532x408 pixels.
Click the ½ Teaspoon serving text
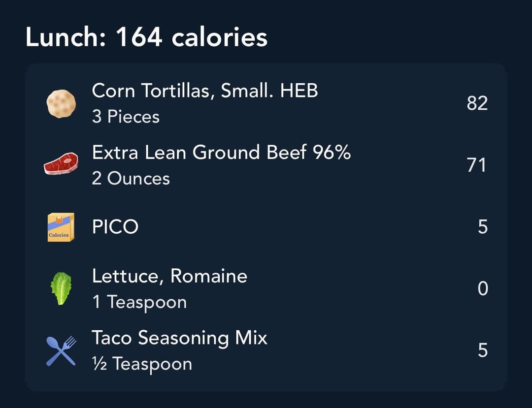coord(142,364)
